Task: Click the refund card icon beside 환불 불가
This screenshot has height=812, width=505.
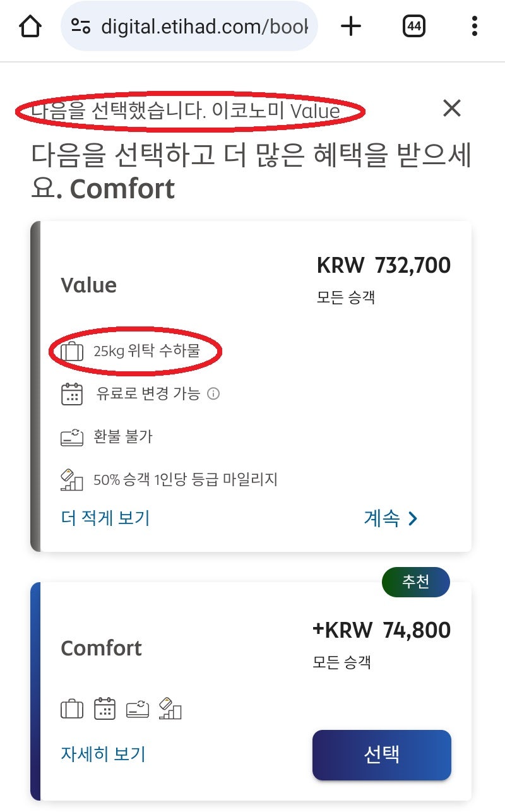Action: coord(74,436)
